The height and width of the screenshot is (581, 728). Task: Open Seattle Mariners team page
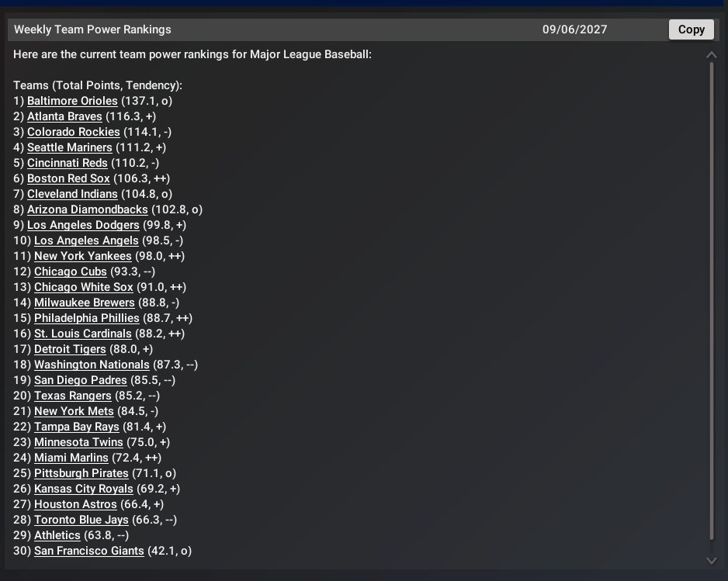pos(70,147)
